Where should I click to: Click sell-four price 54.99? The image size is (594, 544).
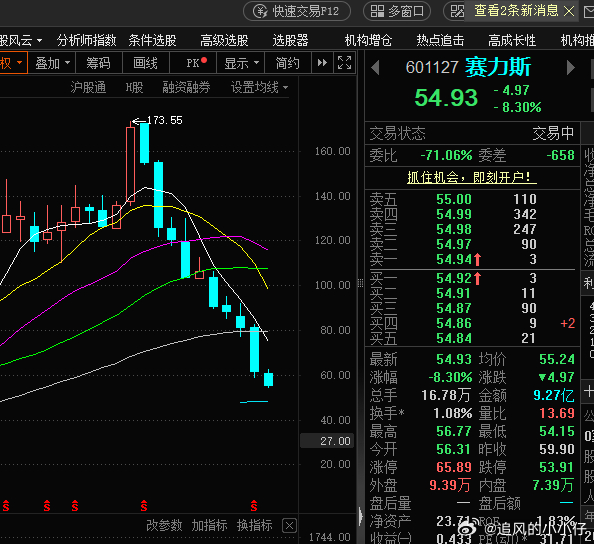click(454, 214)
